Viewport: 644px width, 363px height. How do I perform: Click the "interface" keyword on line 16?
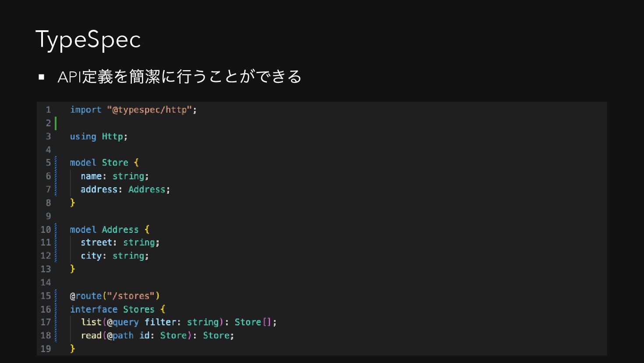(94, 310)
